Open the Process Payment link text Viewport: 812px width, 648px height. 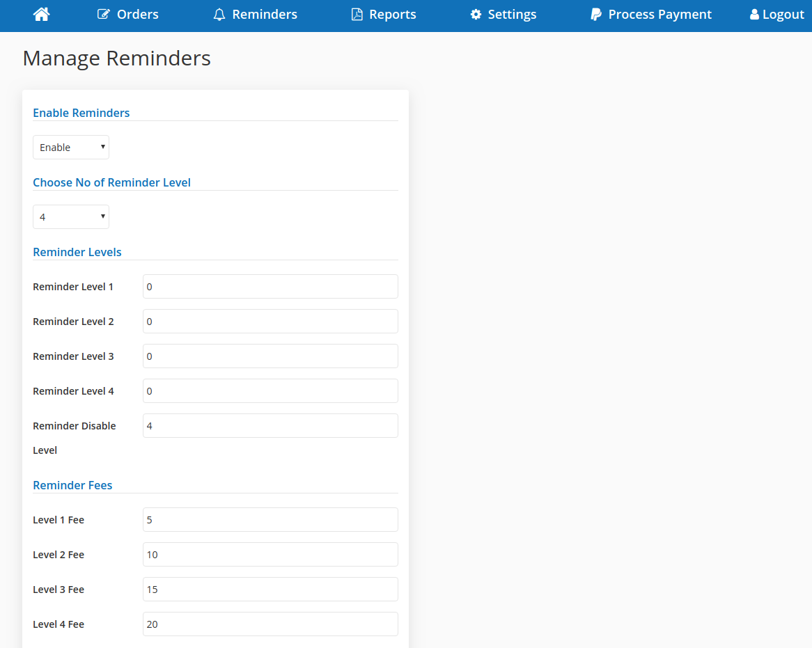(x=660, y=15)
